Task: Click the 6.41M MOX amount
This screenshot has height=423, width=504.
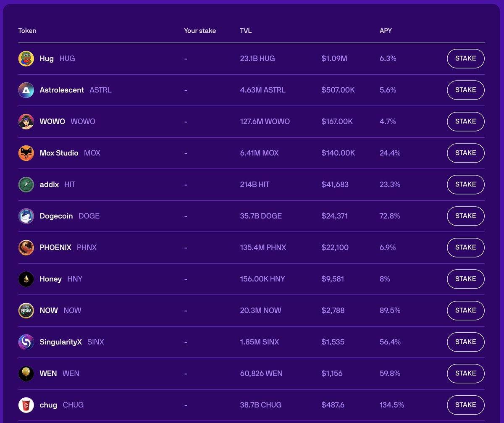Action: click(259, 153)
